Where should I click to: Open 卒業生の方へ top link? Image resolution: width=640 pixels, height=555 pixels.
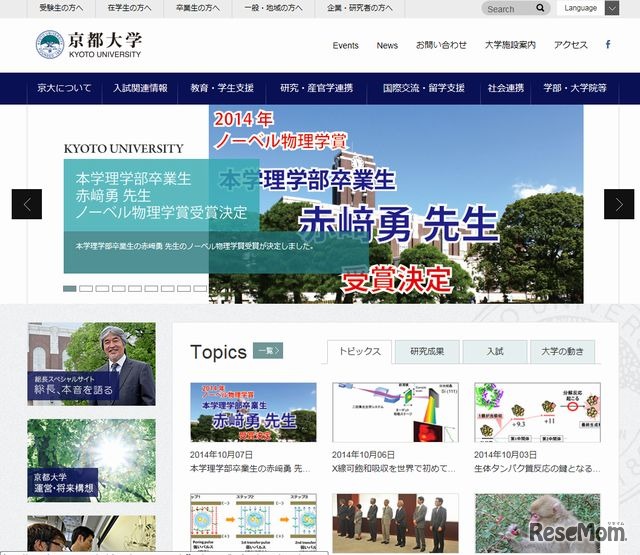coord(198,8)
